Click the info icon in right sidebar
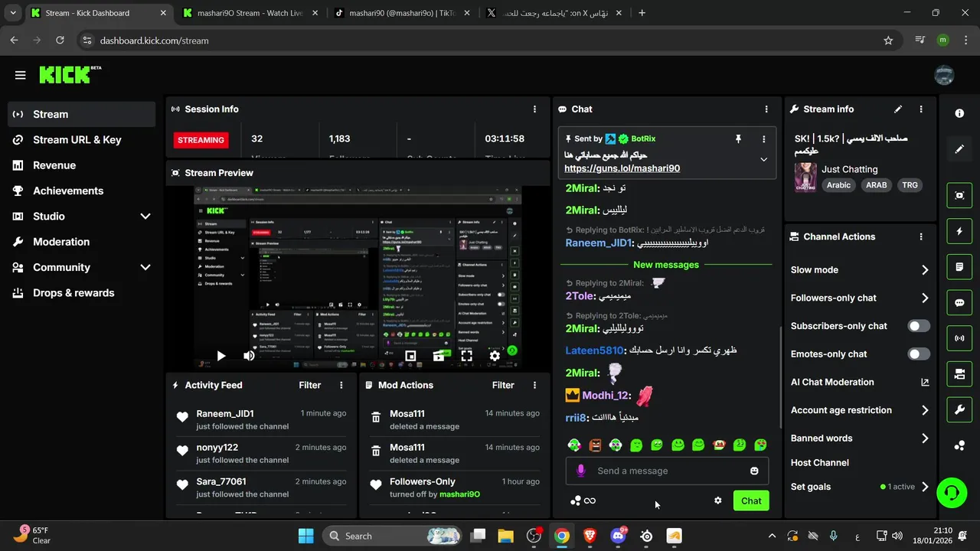This screenshot has height=551, width=980. click(959, 113)
